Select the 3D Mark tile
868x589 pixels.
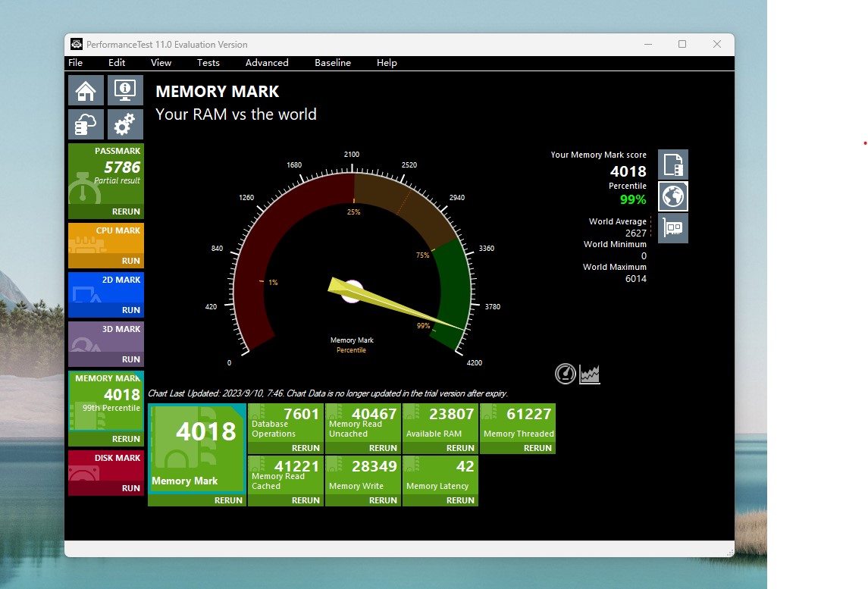[106, 337]
